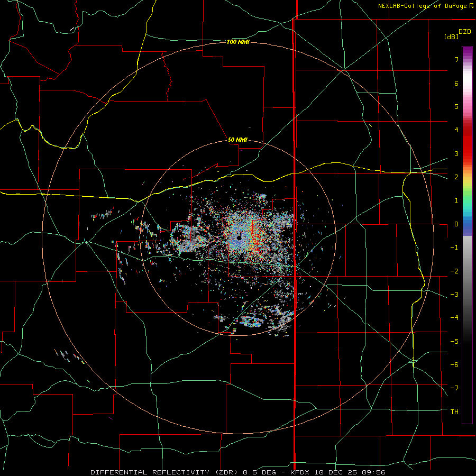
Task: Click the "1" value on the dB scale
Action: [456, 200]
